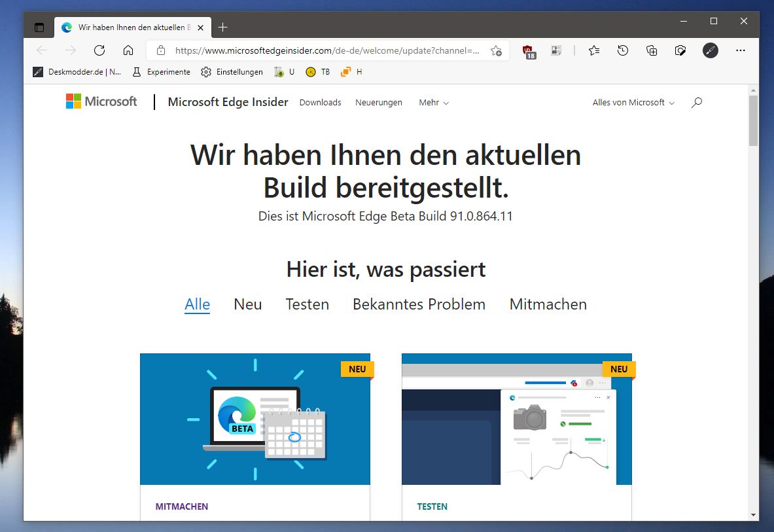
Task: Open the Neuerungen navigation link
Action: [379, 103]
